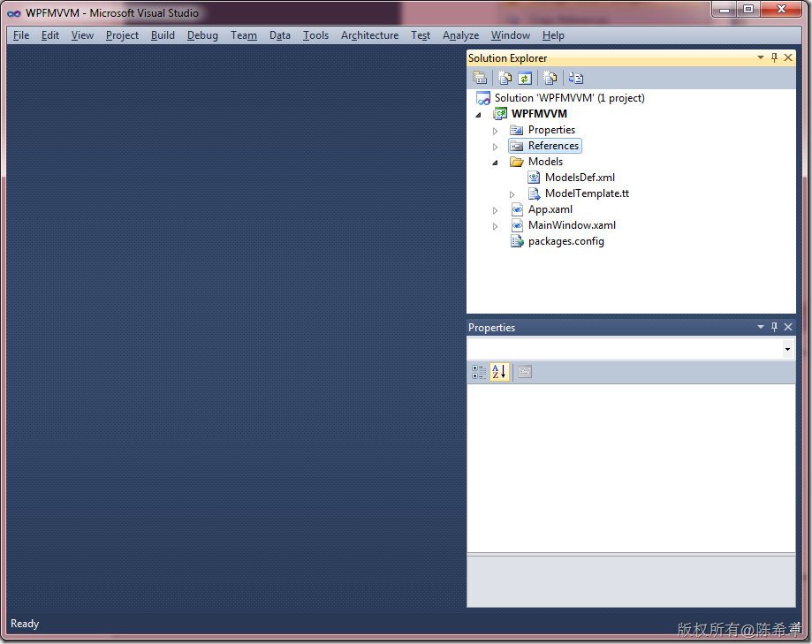The height and width of the screenshot is (644, 812).
Task: Select the 'Properties' tree item label
Action: tap(551, 130)
